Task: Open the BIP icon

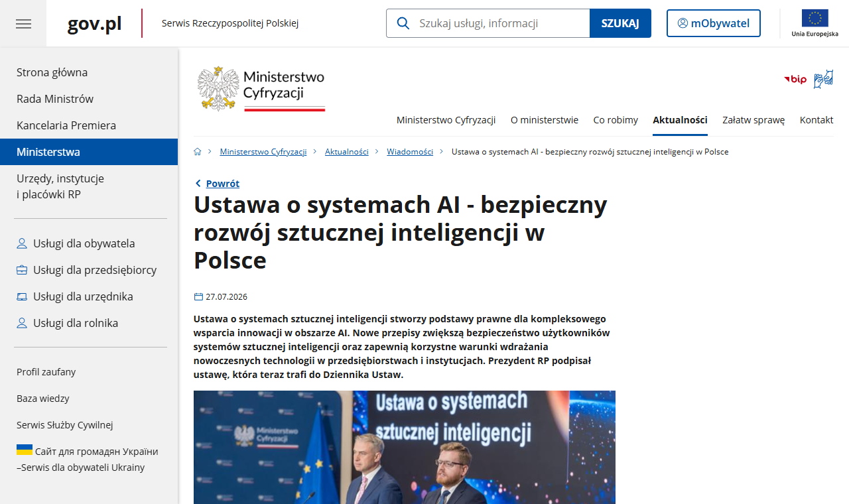Action: (795, 80)
